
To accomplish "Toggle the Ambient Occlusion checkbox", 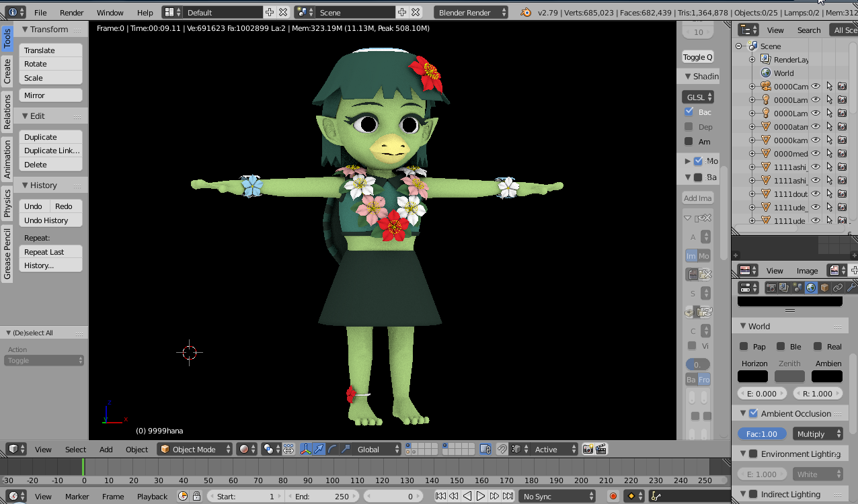I will [753, 413].
